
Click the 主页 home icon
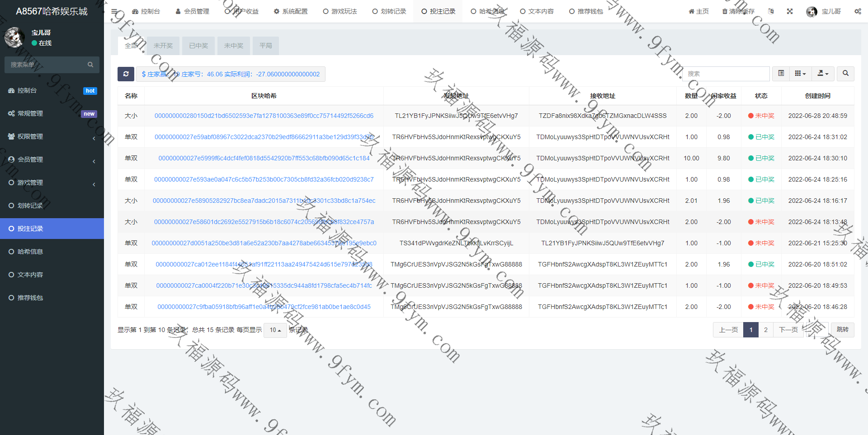coord(691,11)
